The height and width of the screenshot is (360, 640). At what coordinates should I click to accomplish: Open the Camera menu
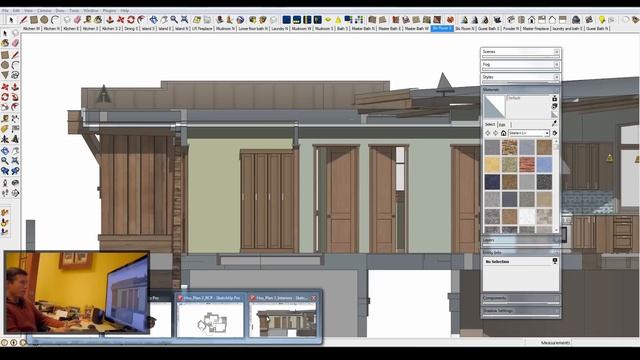[44, 11]
